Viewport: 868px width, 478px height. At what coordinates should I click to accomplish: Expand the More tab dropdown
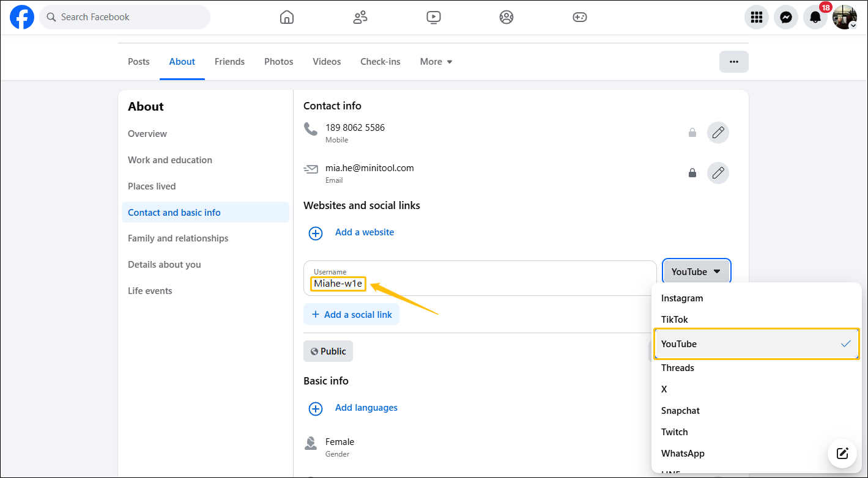[436, 62]
